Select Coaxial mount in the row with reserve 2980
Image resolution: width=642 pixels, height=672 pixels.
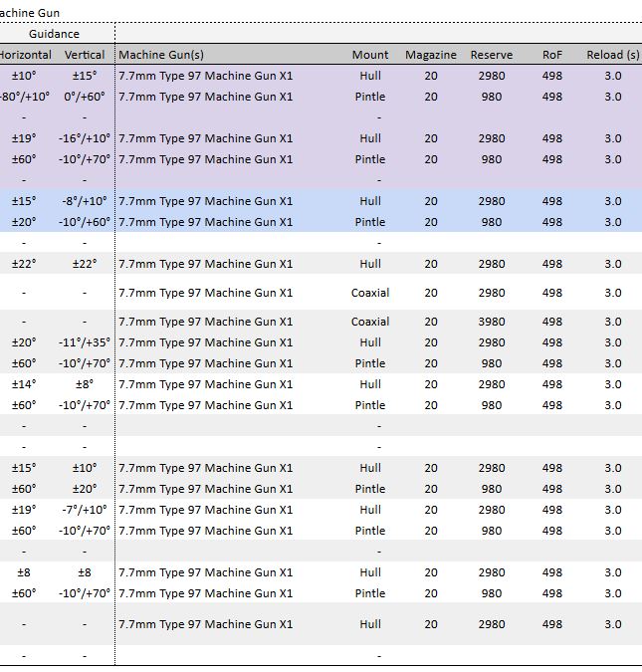coord(370,293)
